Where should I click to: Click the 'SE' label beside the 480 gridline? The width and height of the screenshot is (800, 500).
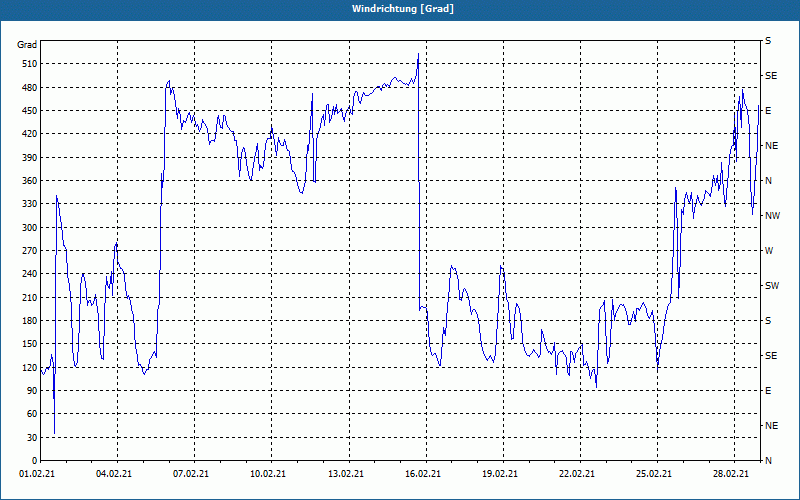(771, 76)
